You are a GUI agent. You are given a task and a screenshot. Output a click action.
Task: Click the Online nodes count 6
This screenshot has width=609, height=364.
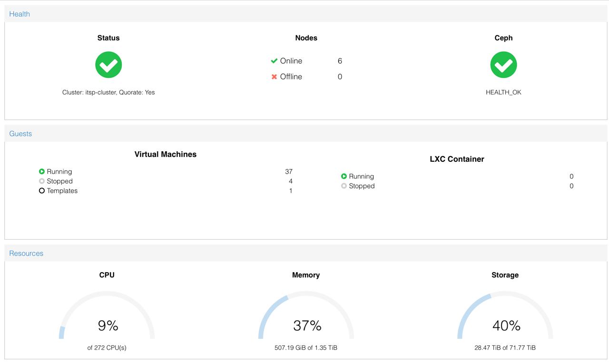340,61
